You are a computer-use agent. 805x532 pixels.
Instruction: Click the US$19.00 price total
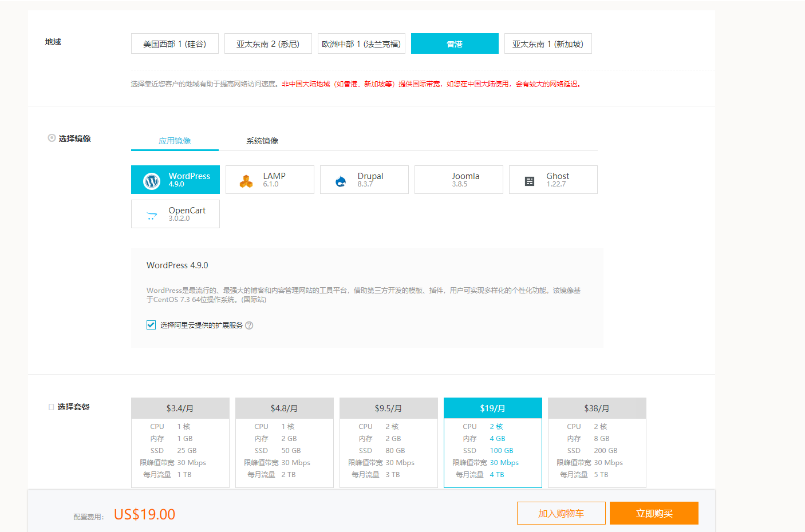coord(145,514)
